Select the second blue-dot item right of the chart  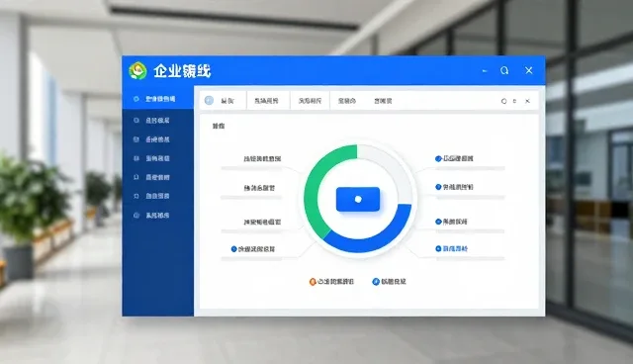pos(454,187)
